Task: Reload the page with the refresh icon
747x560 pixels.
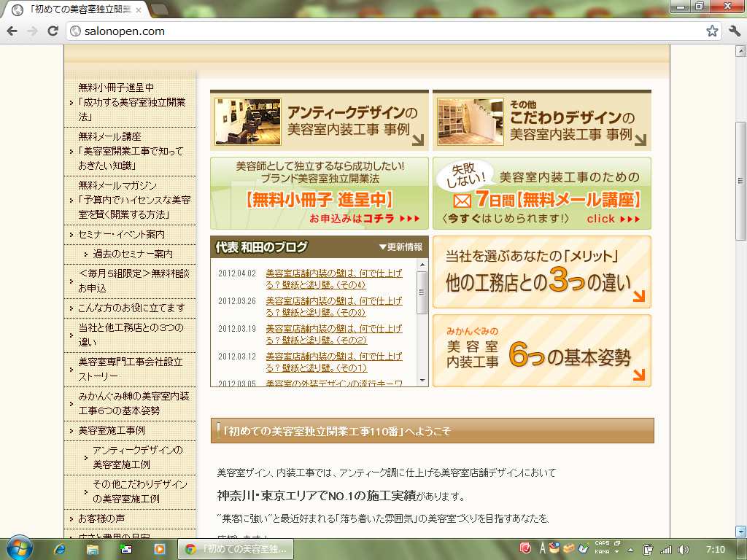Action: [53, 31]
